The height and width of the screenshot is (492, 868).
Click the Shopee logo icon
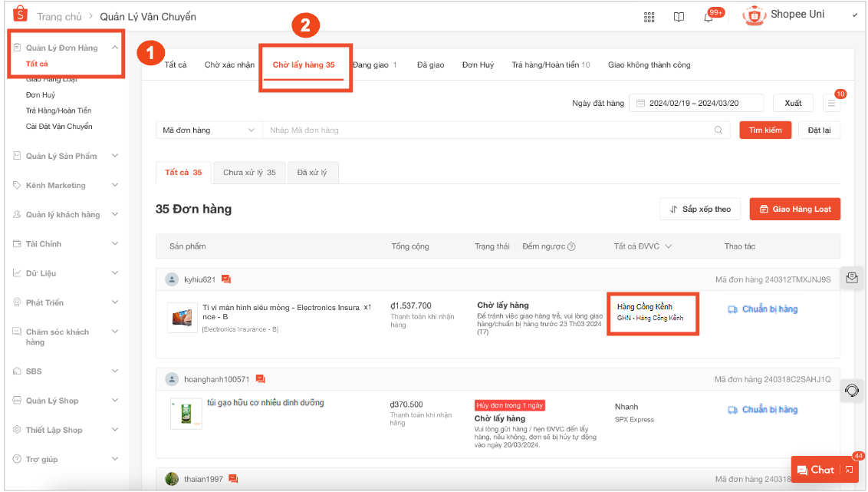coord(20,15)
